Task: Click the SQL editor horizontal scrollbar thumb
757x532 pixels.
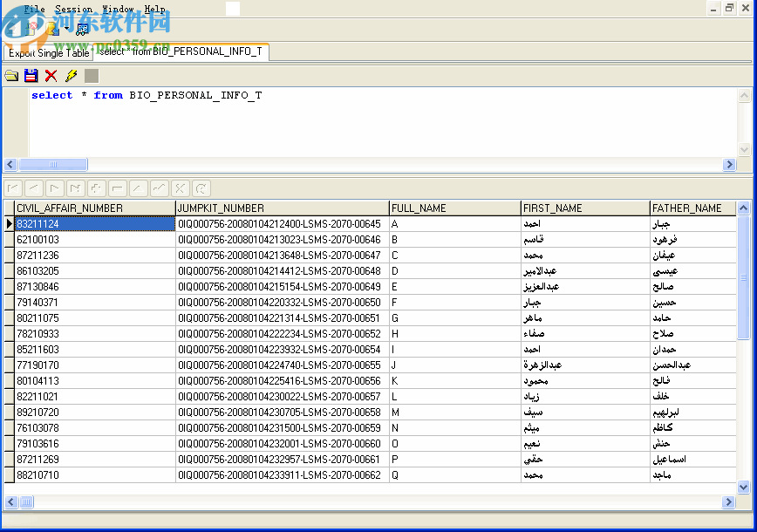Action: 53,164
